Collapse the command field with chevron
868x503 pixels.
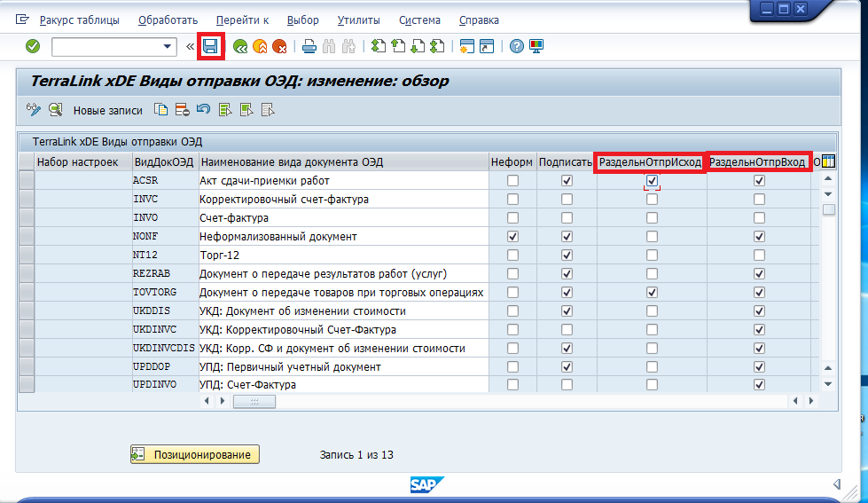190,46
